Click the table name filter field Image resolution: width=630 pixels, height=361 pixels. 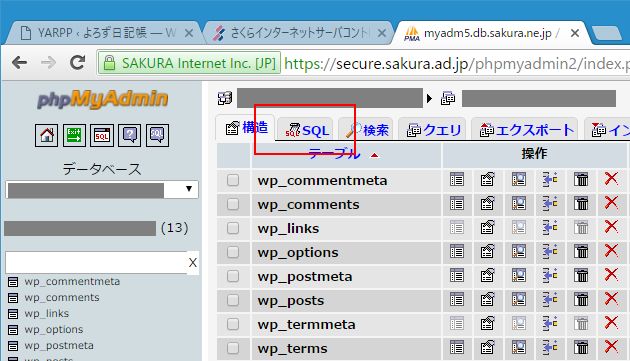coord(96,263)
